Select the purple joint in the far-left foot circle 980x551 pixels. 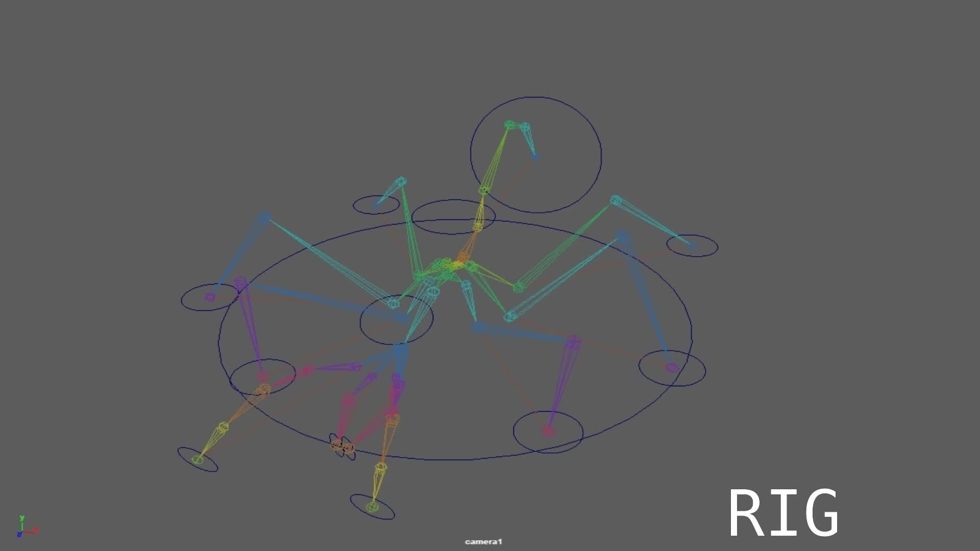[210, 297]
